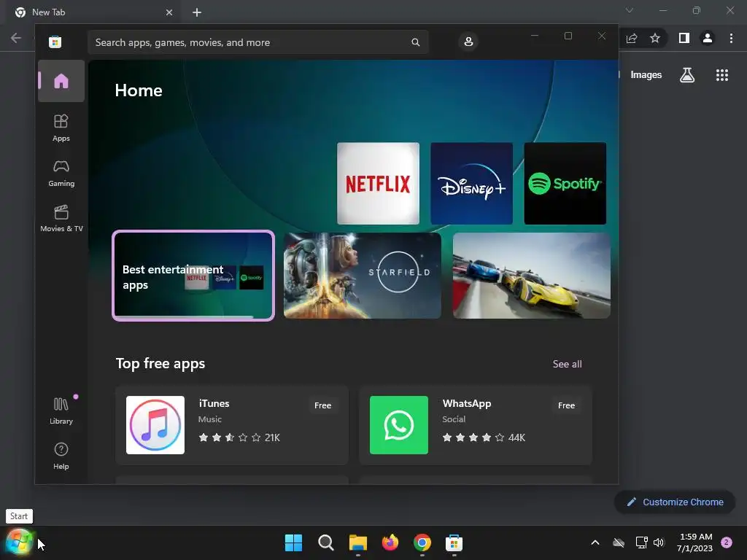This screenshot has width=747, height=560.
Task: Open Chrome tab search chevron
Action: pyautogui.click(x=630, y=10)
